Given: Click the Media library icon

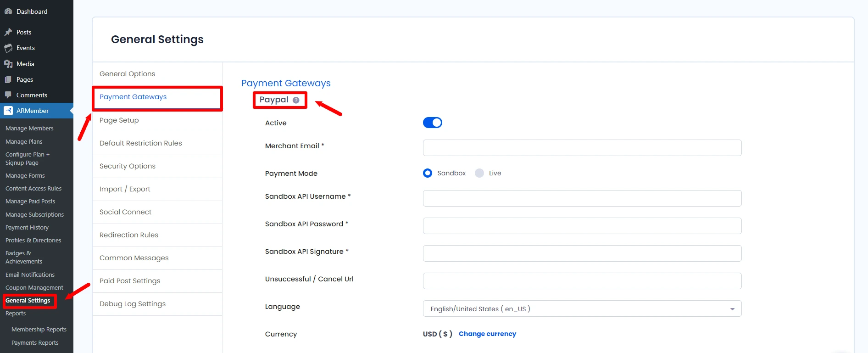Looking at the screenshot, I should (8, 64).
